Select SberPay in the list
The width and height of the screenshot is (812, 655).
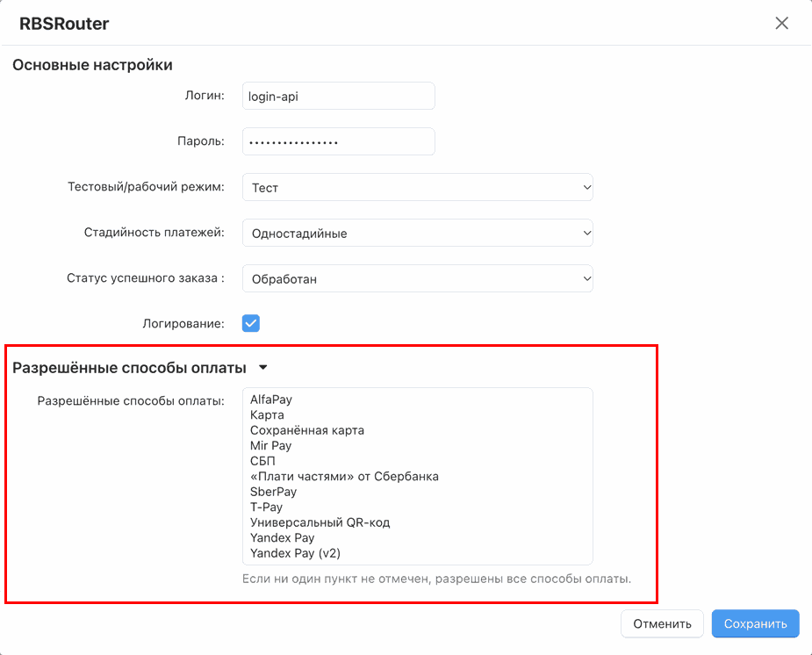pyautogui.click(x=417, y=492)
